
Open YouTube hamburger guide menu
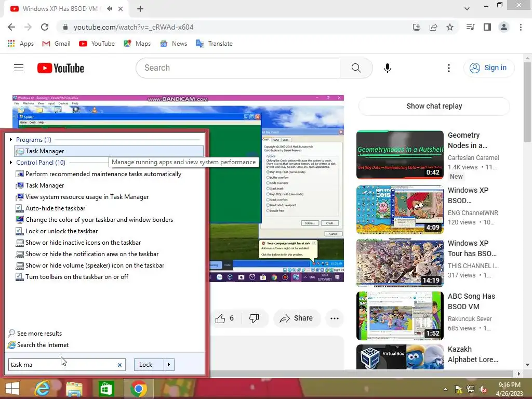point(19,68)
